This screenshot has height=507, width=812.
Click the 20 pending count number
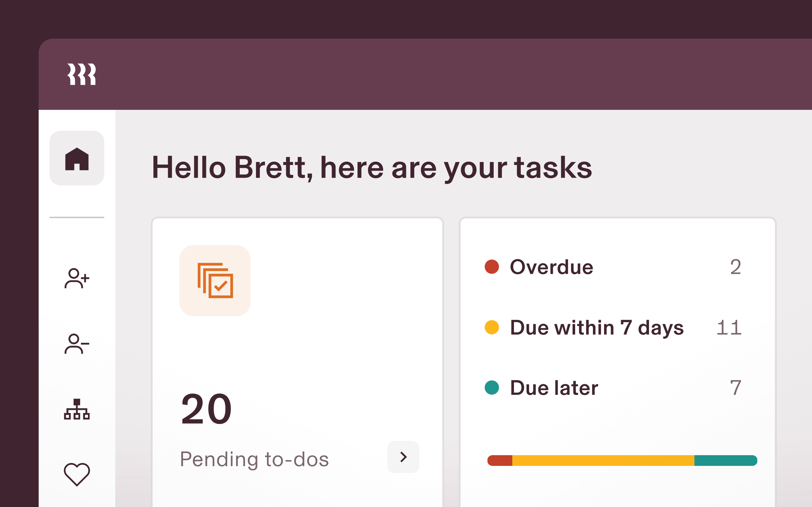(206, 409)
